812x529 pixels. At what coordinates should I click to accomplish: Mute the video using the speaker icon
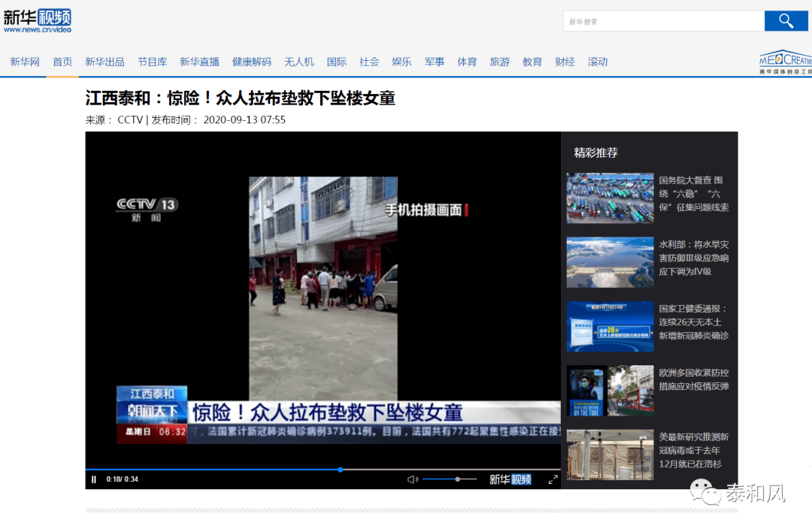click(412, 479)
